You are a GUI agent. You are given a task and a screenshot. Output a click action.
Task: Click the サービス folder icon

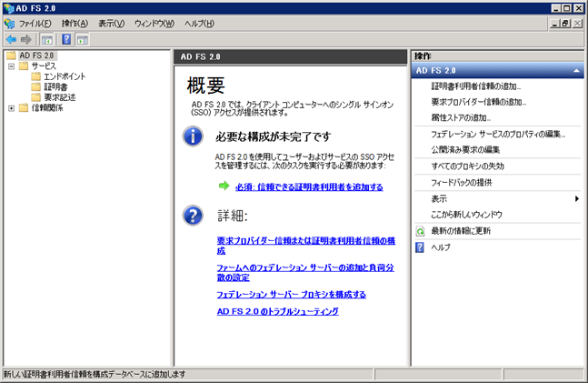click(24, 66)
